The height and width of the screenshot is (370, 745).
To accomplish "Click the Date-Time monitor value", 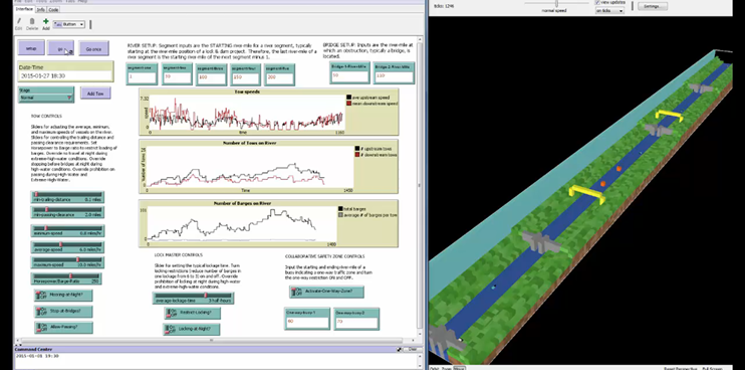I will pos(66,76).
